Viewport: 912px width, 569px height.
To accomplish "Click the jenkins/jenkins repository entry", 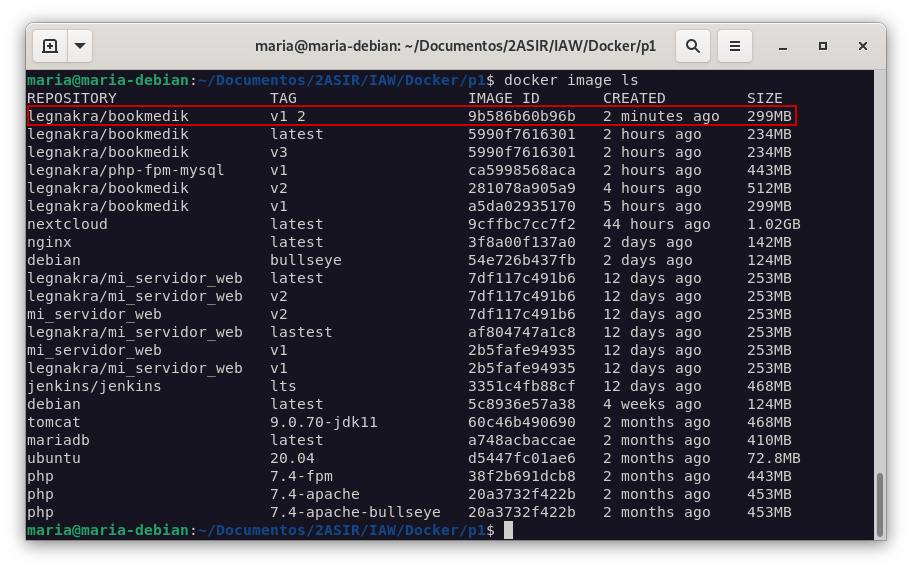I will pyautogui.click(x=94, y=386).
